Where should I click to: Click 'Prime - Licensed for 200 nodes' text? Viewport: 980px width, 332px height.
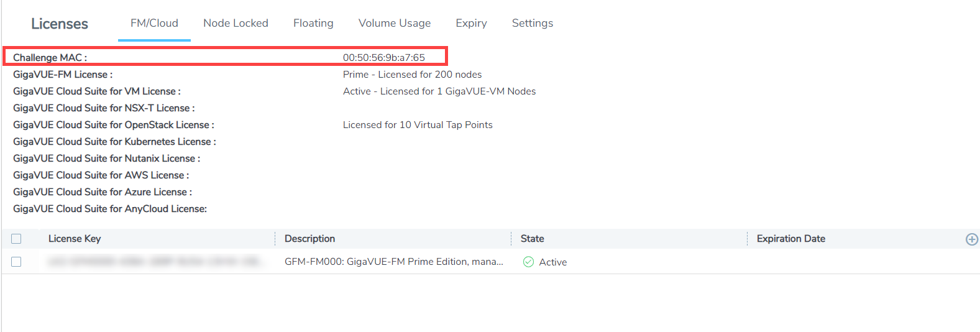(x=412, y=74)
